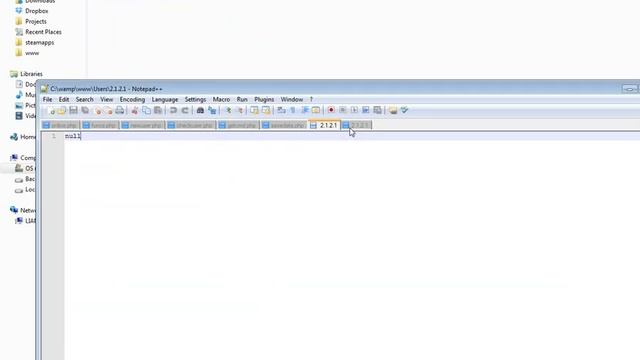The height and width of the screenshot is (360, 640).
Task: Click the 'null' text on line 1
Action: pyautogui.click(x=73, y=136)
